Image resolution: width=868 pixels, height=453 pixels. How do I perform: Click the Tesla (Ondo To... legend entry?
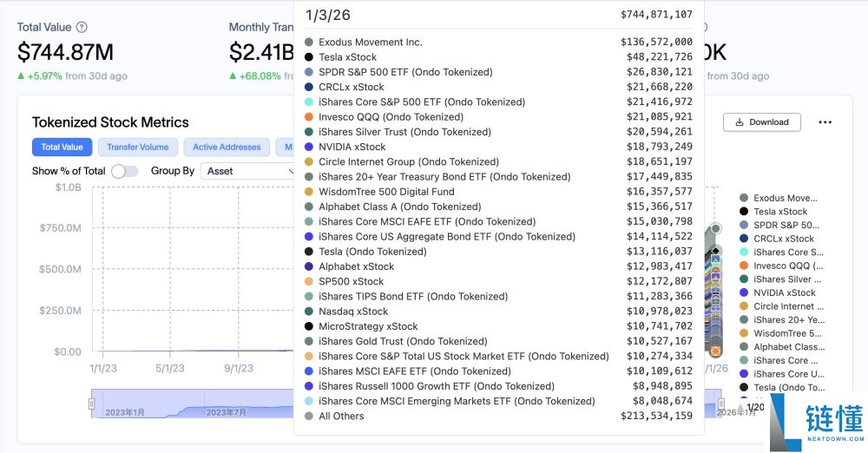pyautogui.click(x=782, y=388)
